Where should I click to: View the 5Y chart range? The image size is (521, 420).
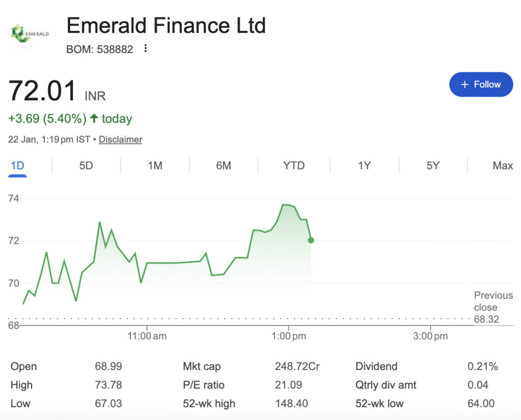point(432,166)
